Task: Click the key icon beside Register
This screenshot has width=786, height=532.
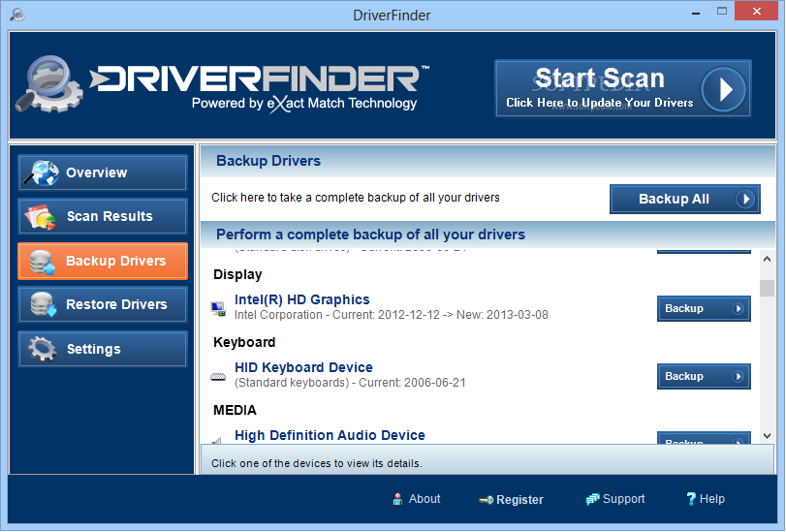Action: (486, 500)
